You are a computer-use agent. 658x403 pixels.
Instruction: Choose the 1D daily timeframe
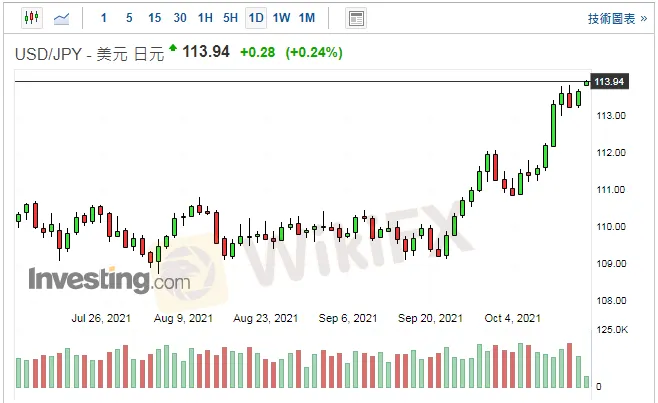point(256,18)
